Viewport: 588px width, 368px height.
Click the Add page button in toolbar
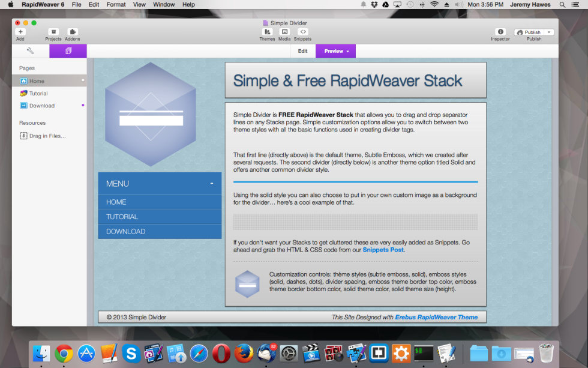coord(20,32)
